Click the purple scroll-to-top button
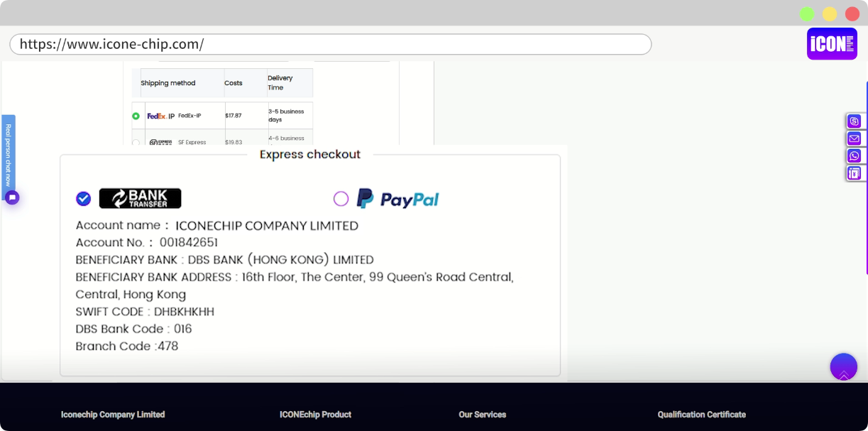 click(x=844, y=367)
